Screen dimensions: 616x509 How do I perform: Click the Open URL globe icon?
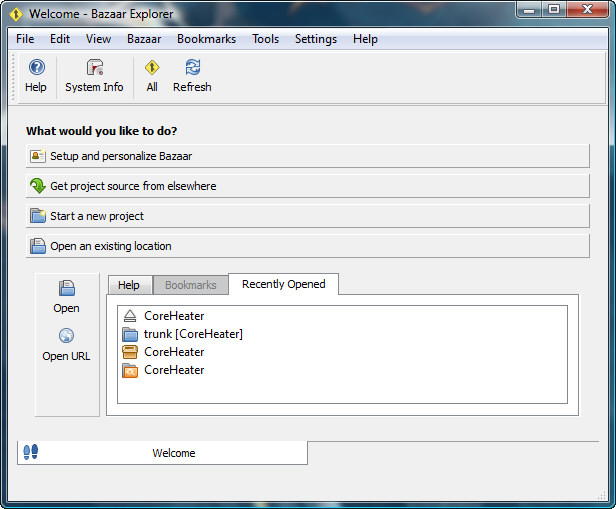click(x=67, y=337)
